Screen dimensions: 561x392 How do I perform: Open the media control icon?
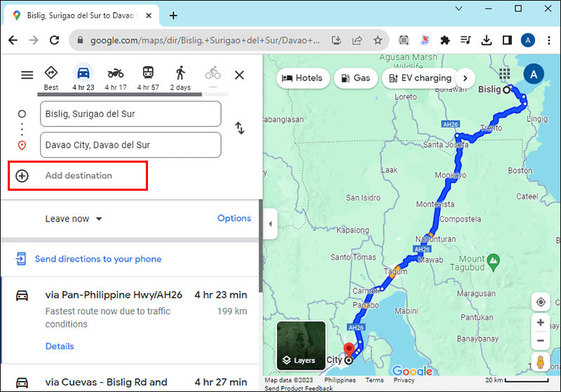pos(466,41)
